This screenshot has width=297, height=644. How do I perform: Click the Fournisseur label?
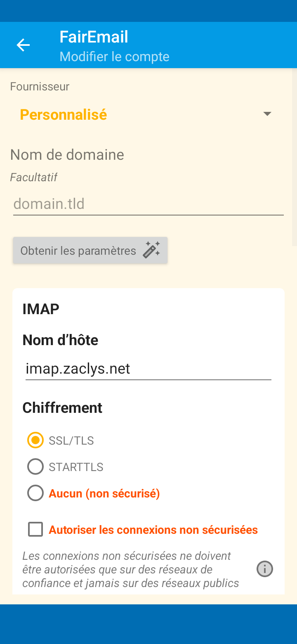(40, 87)
